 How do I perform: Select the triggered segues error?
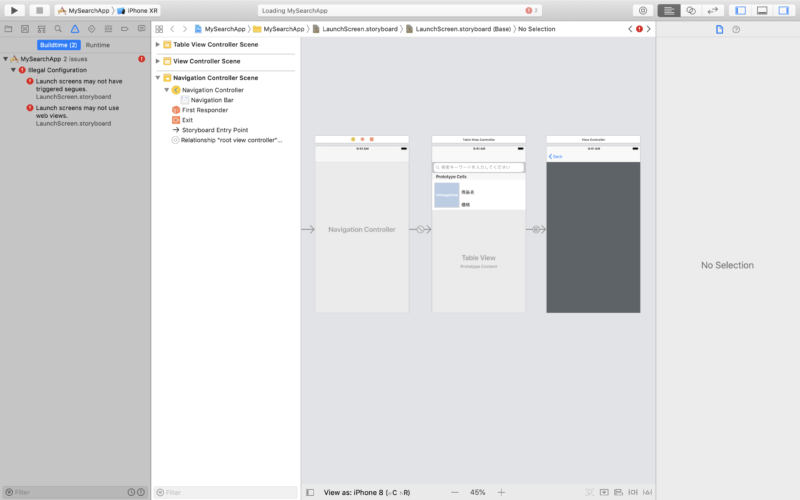click(79, 89)
